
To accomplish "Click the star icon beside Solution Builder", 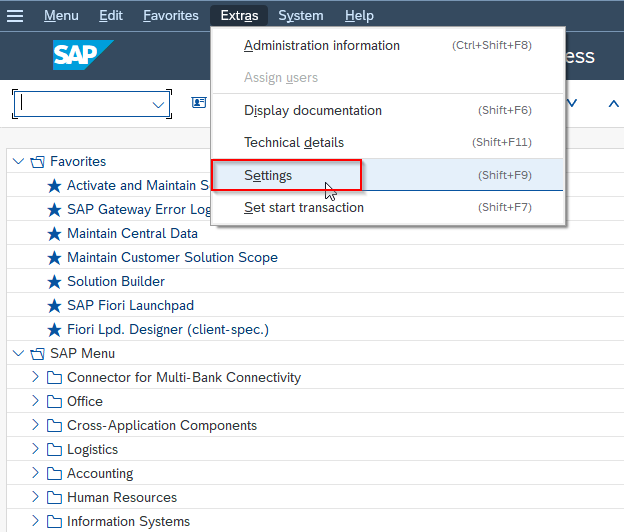I will (54, 282).
